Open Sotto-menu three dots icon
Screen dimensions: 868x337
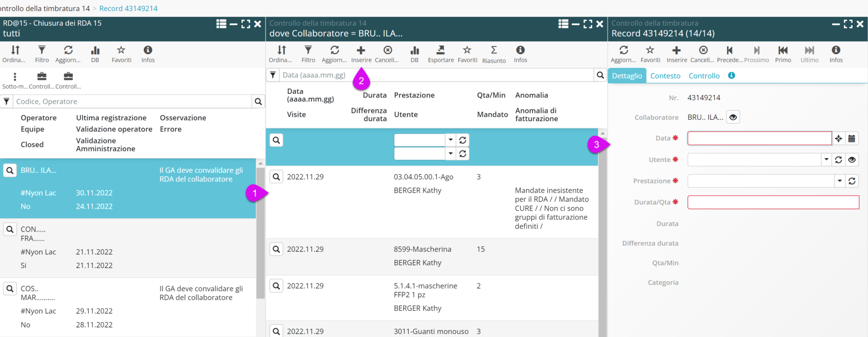[15, 77]
